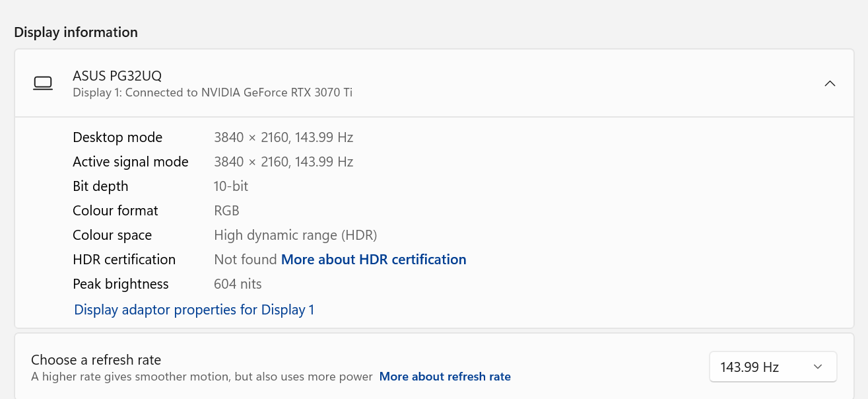Click the Active signal mode resolution value
The height and width of the screenshot is (399, 868).
(x=284, y=162)
